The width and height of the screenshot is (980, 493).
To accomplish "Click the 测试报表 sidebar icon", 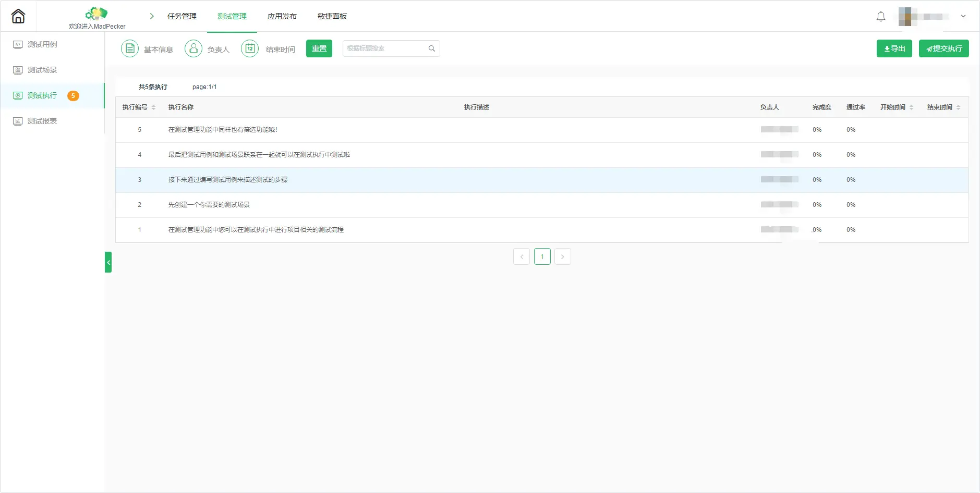I will 18,121.
